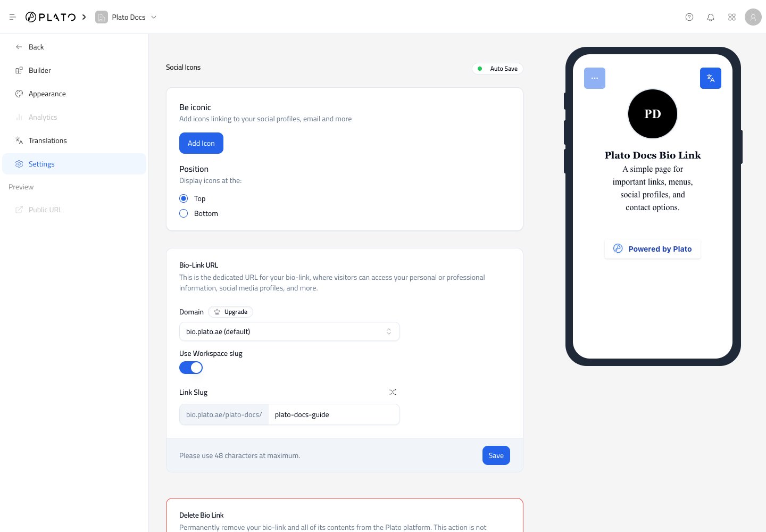This screenshot has width=766, height=532.
Task: Click the shuffle icon to randomize slug
Action: coord(393,392)
